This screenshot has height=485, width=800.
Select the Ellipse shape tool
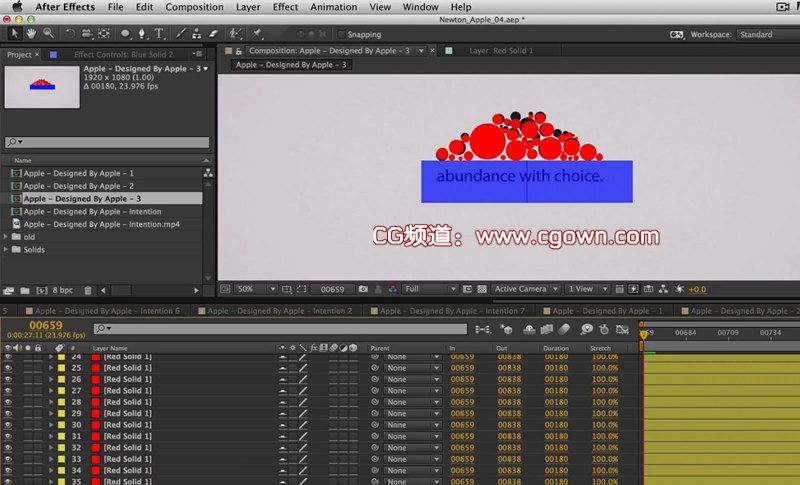point(125,34)
